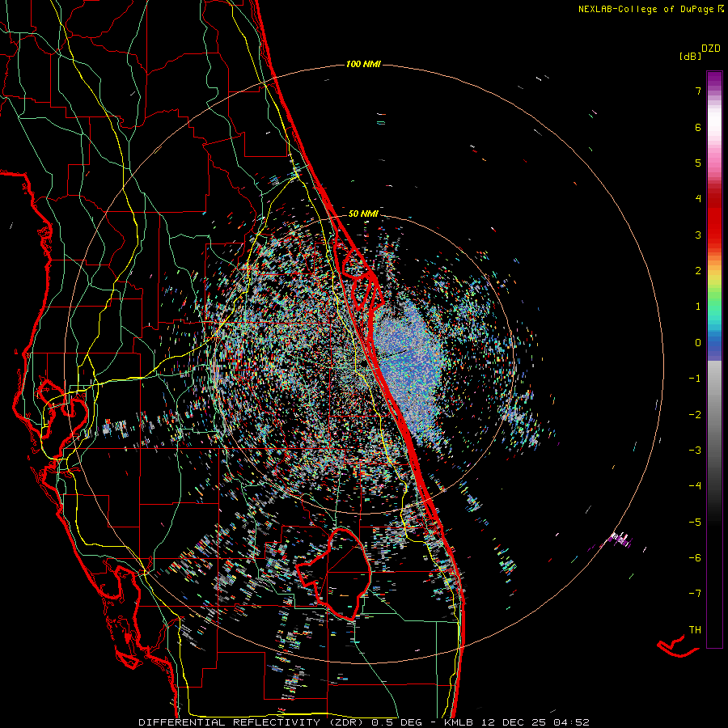The image size is (728, 728).
Task: Click the -4 tick label on color scale
Action: [695, 486]
